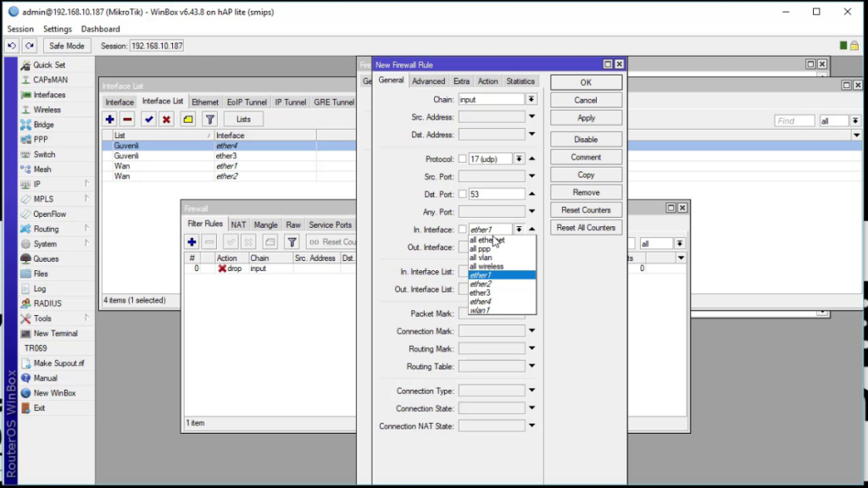This screenshot has height=488, width=868.
Task: Click the red minus remove icon in Interface List
Action: (x=127, y=119)
